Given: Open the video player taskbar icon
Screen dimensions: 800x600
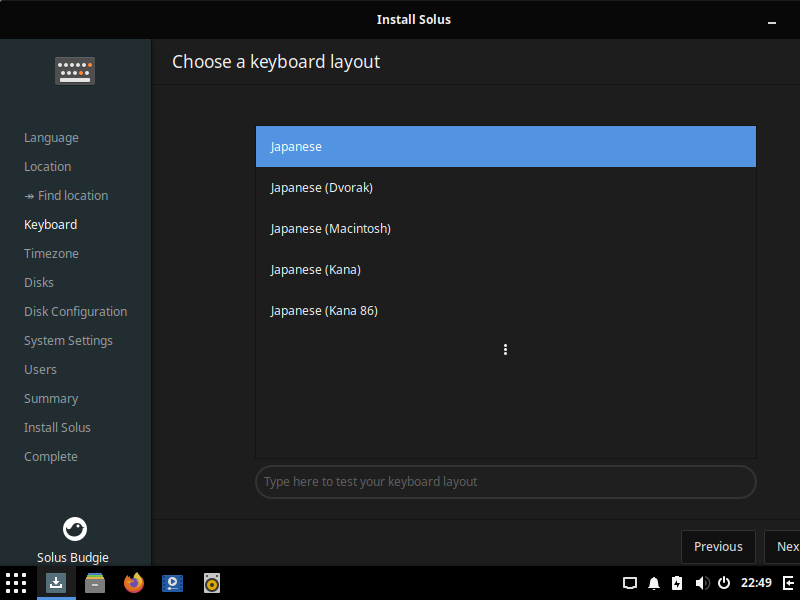Looking at the screenshot, I should tap(172, 583).
